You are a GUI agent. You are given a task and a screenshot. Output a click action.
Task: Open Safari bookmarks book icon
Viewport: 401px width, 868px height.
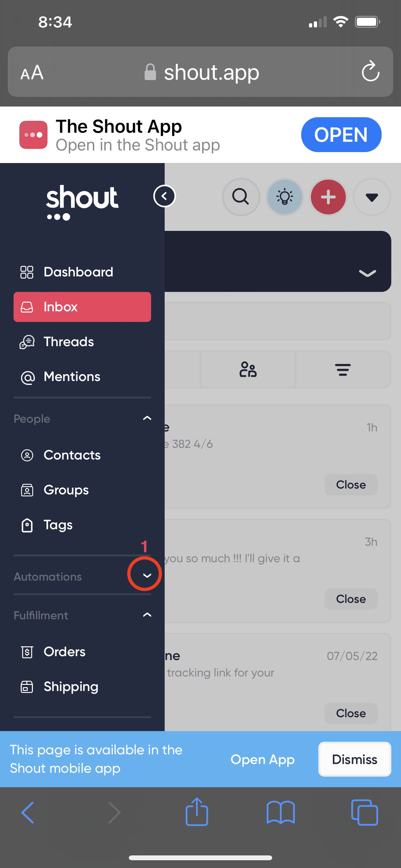point(280,812)
